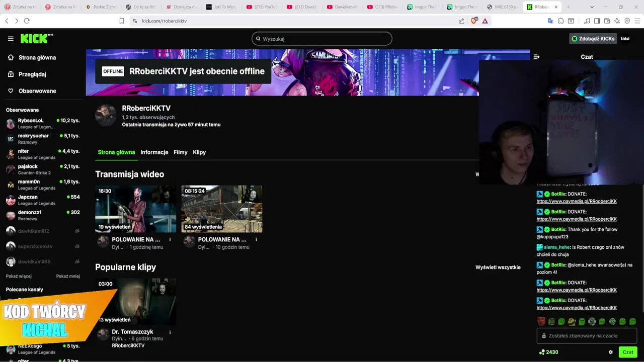Open options menu for the 1 godzinę temu video
644x362 pixels.
170,240
